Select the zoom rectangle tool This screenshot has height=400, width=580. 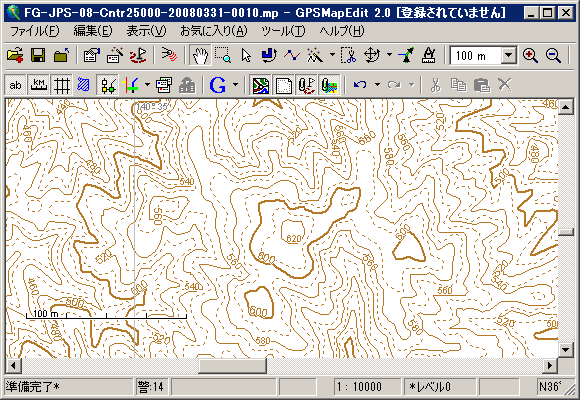(223, 56)
